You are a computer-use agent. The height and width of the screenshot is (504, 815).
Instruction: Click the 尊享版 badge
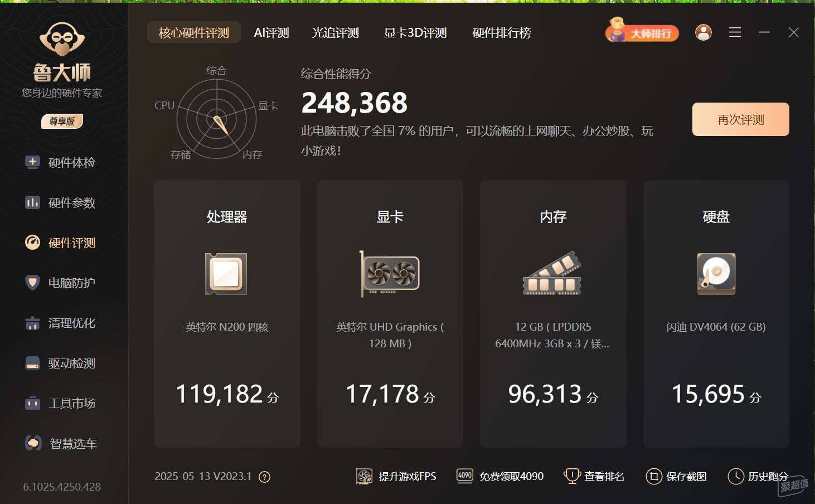pos(62,121)
